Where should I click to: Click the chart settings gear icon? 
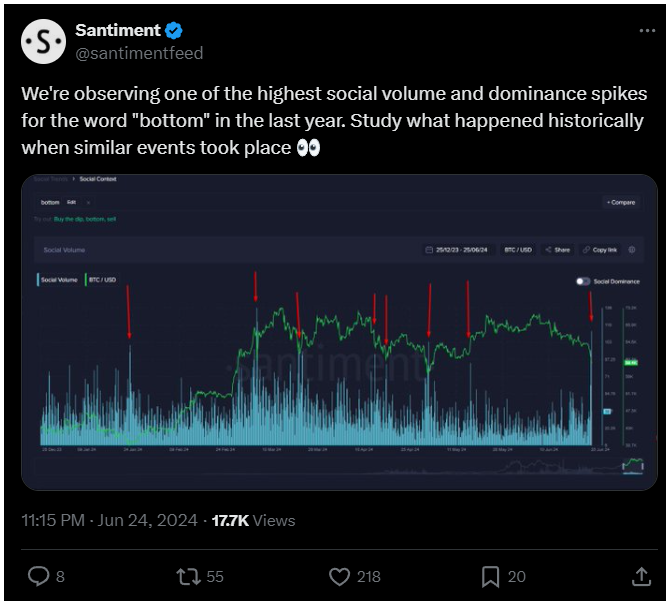click(x=632, y=250)
